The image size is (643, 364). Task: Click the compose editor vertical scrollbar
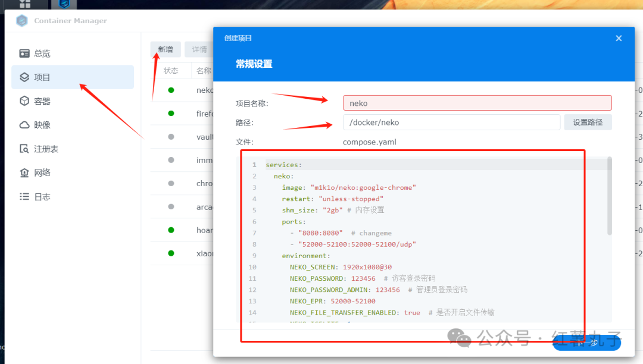(610, 196)
